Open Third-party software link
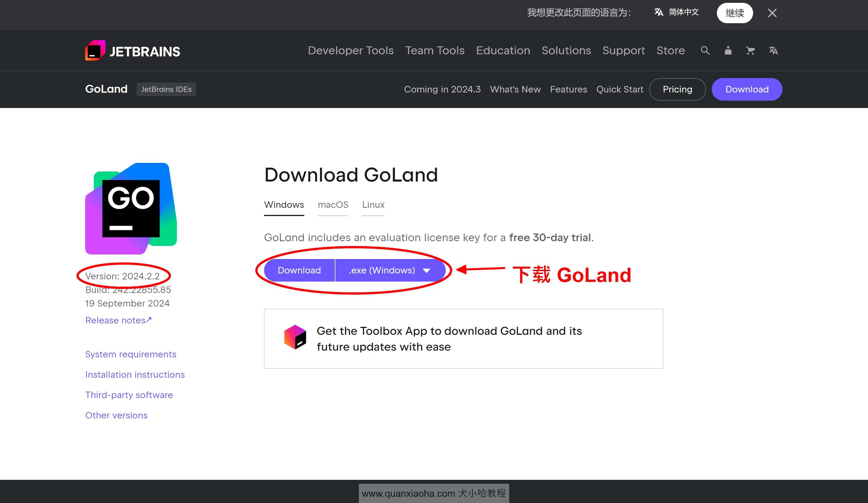This screenshot has width=868, height=503. tap(129, 395)
